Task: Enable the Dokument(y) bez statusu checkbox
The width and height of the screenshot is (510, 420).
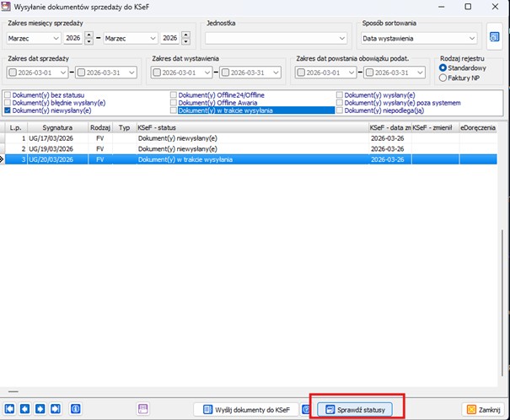Action: (x=8, y=95)
